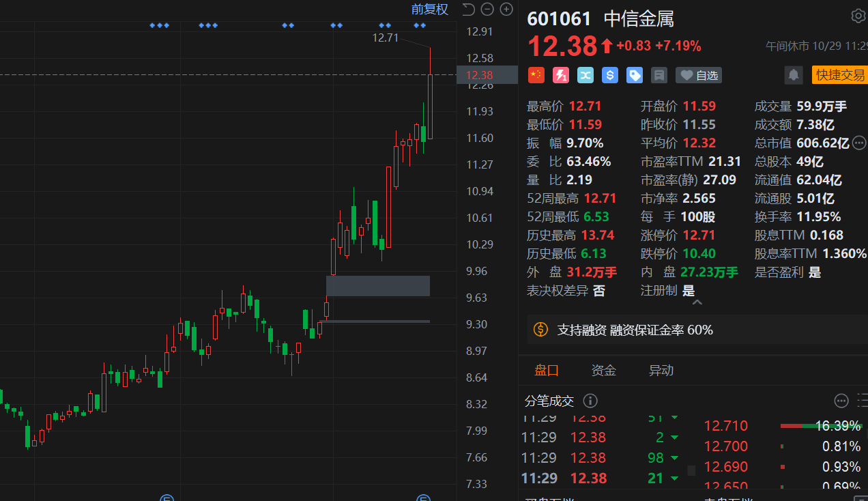868x501 pixels.
Task: Open settings gear beside the stock name
Action: (x=858, y=16)
